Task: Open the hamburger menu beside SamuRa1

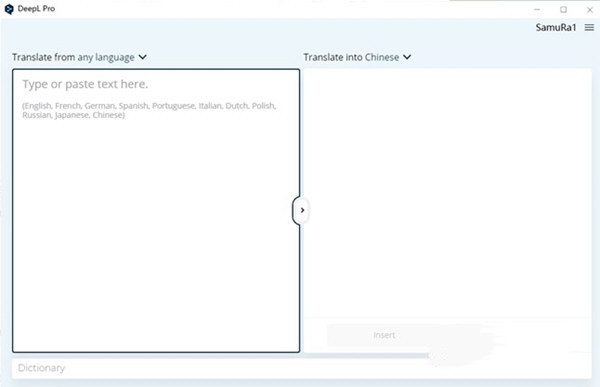Action: pyautogui.click(x=589, y=28)
